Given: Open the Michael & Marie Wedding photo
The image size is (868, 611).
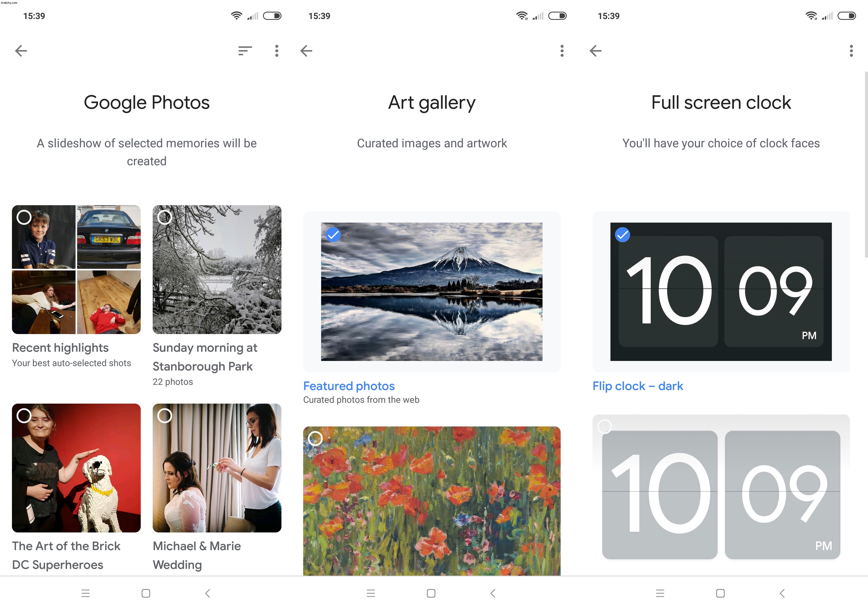Looking at the screenshot, I should 217,467.
